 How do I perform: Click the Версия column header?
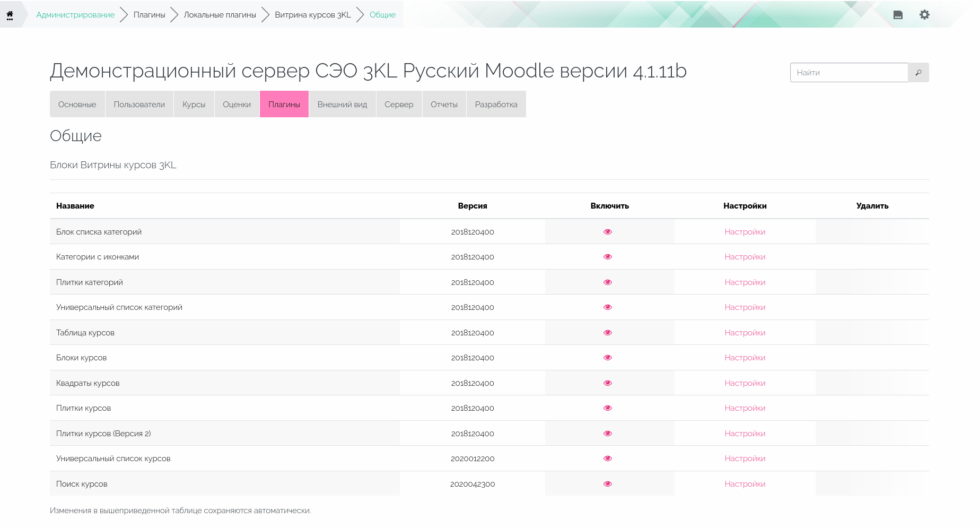pyautogui.click(x=472, y=206)
